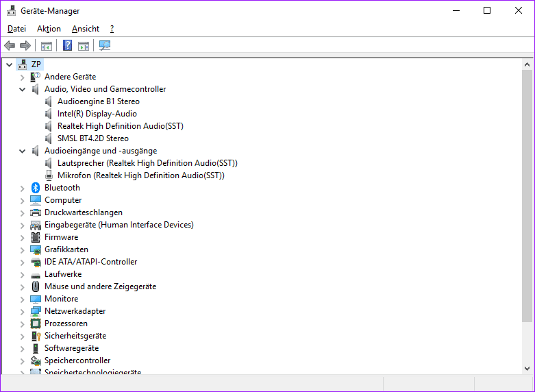Select SMSL BT4.2D Stereo device

tap(93, 138)
